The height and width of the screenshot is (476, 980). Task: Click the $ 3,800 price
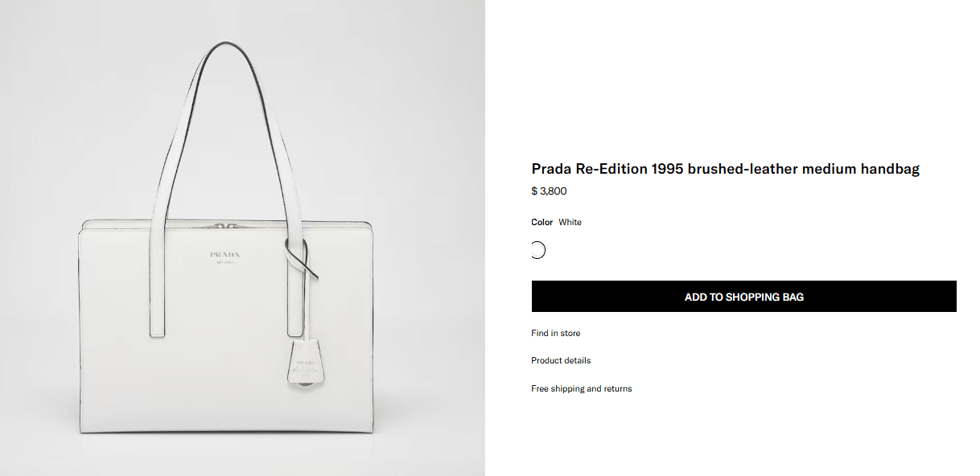549,191
